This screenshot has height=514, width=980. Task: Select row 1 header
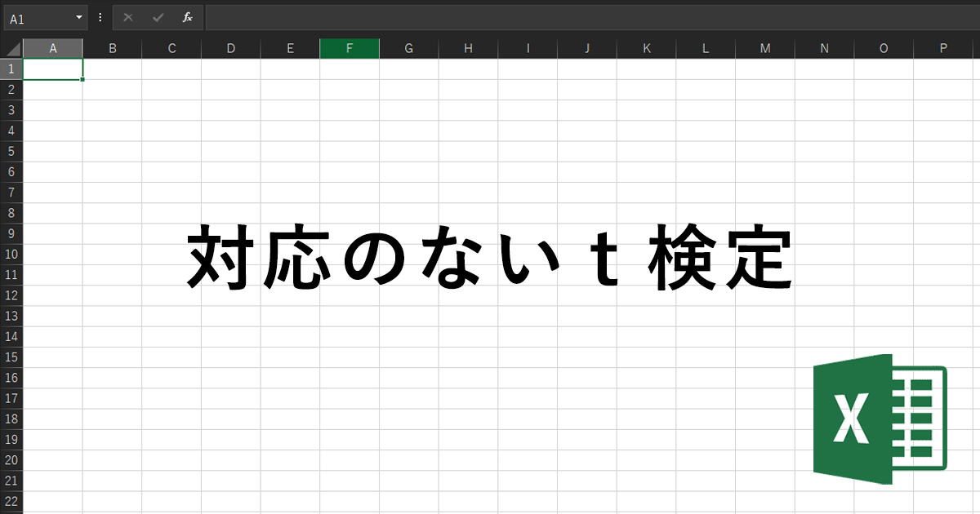[x=11, y=69]
